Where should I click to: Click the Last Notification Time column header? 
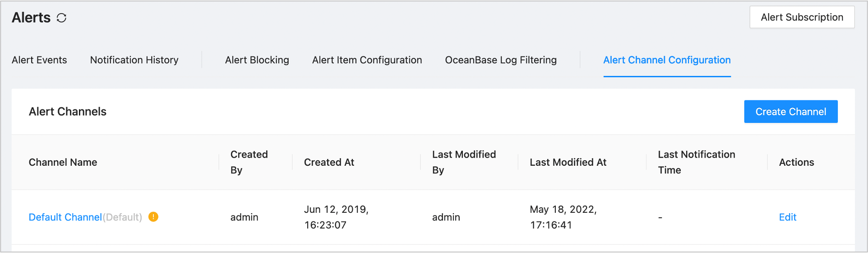pyautogui.click(x=696, y=162)
